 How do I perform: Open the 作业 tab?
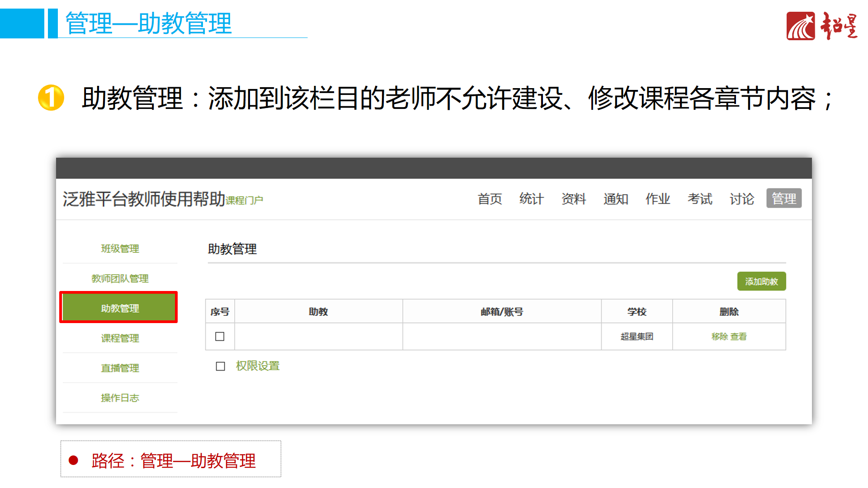click(x=657, y=199)
